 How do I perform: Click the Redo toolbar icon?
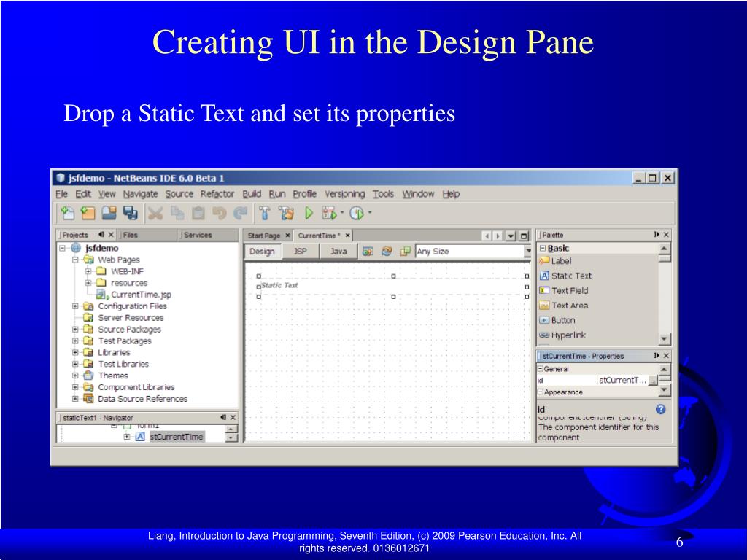point(241,214)
